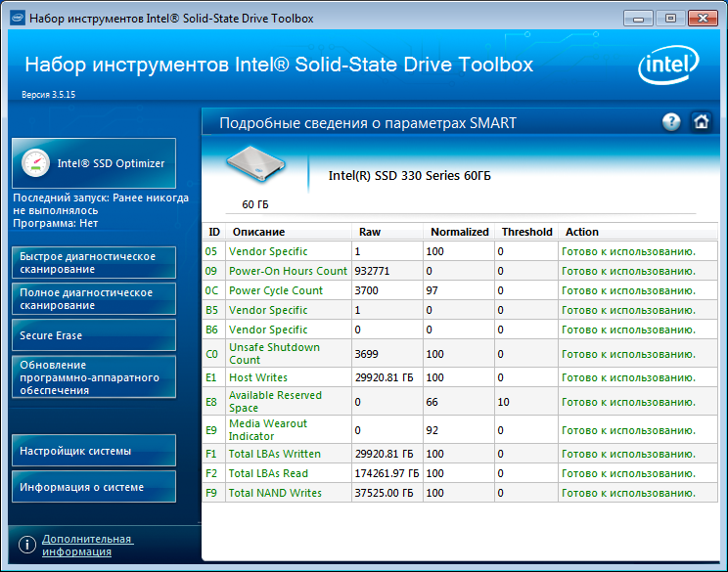Select Power-On Hours Count attribute
728x572 pixels.
pyautogui.click(x=288, y=271)
